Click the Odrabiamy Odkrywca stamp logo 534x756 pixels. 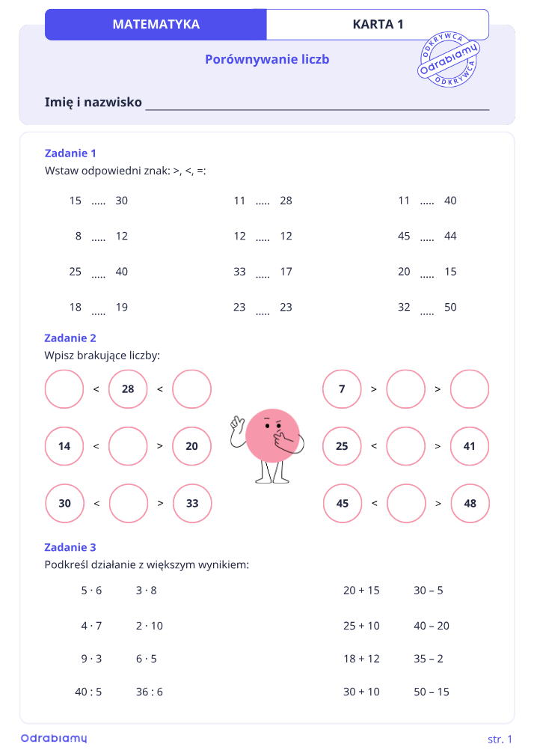tap(448, 61)
